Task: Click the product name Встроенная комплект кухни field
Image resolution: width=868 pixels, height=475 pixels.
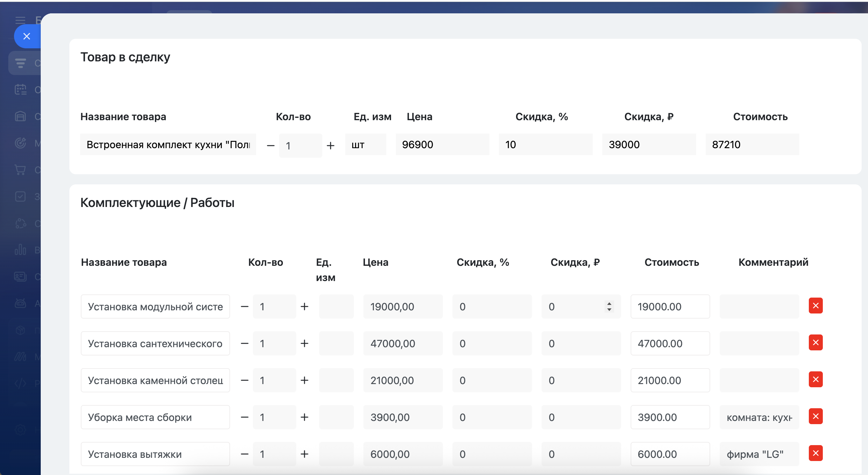Action: [x=168, y=144]
